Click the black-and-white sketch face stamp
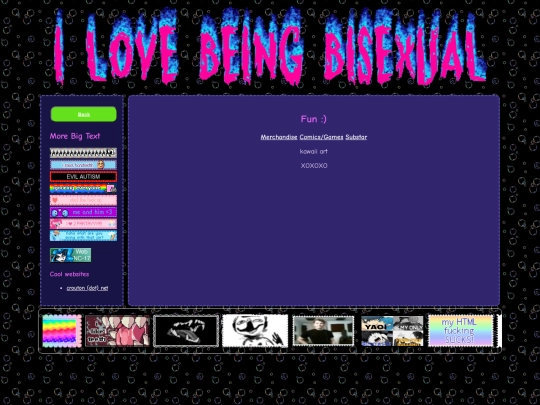 coord(255,331)
